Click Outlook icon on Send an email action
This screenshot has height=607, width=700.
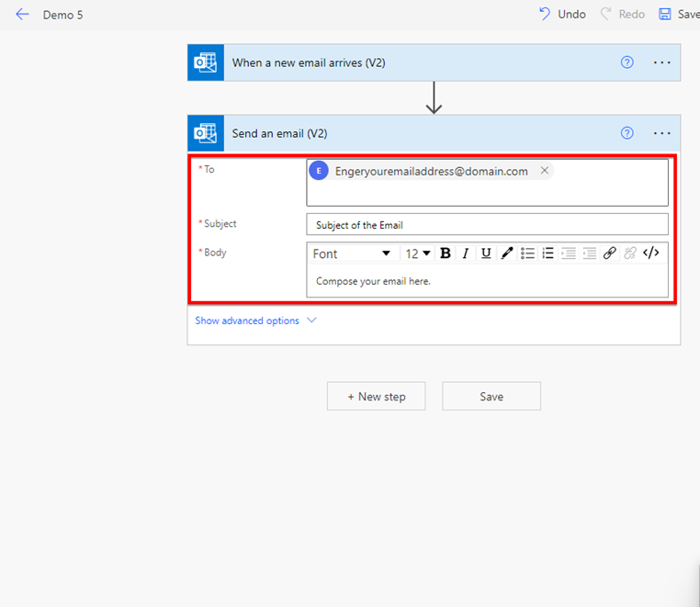tap(206, 133)
